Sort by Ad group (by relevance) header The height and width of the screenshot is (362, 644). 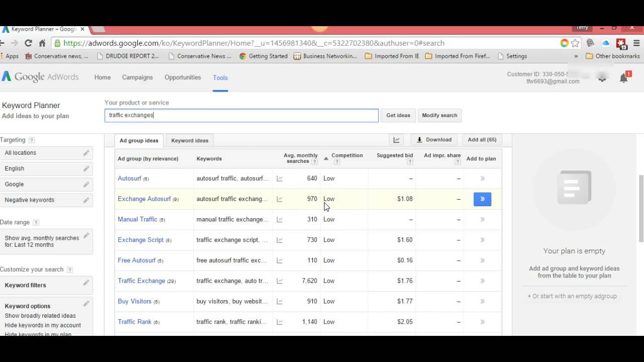click(x=148, y=159)
